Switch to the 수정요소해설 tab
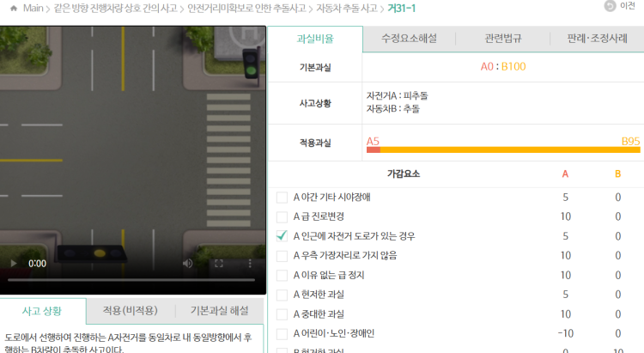Screen dimensions: 644x353 coord(409,39)
